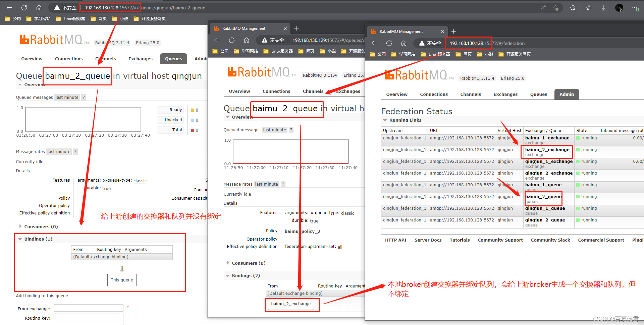Click back arrow in federation window

click(x=374, y=43)
